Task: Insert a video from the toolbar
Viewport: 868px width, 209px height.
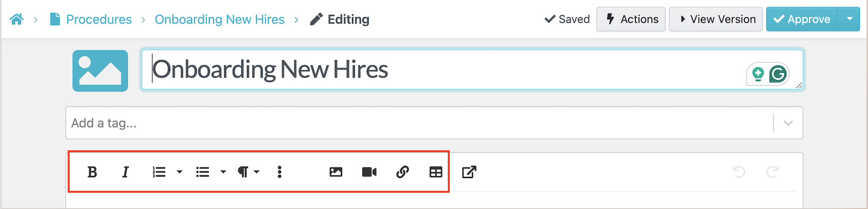Action: (x=369, y=172)
